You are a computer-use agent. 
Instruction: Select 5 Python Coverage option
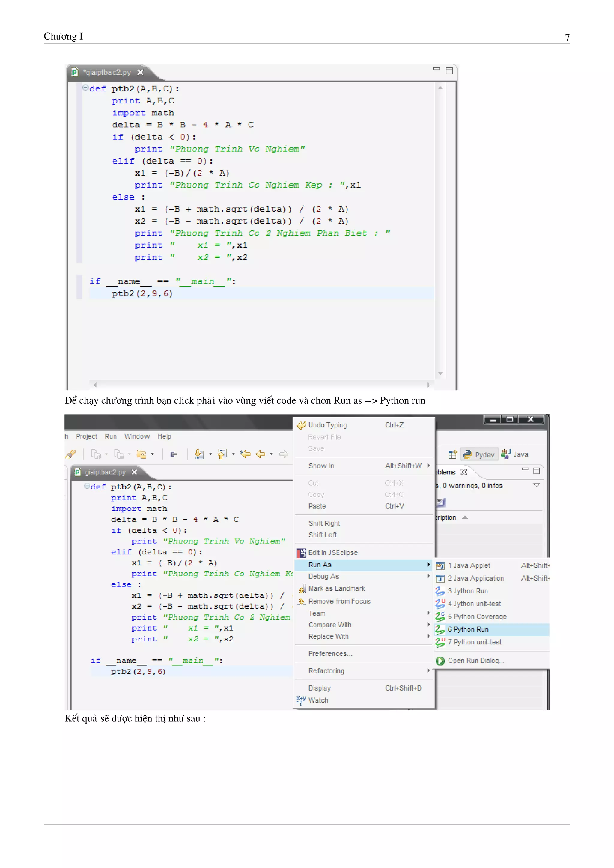(x=492, y=617)
